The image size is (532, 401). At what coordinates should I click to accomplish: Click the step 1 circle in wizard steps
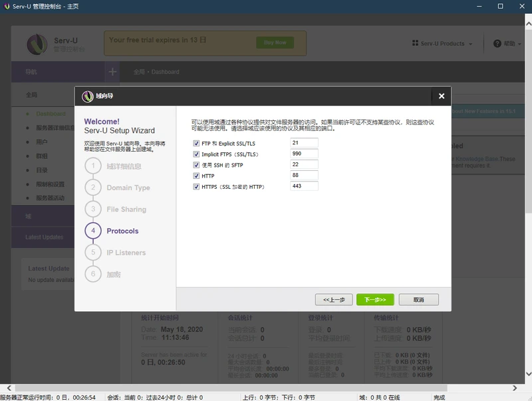[93, 166]
